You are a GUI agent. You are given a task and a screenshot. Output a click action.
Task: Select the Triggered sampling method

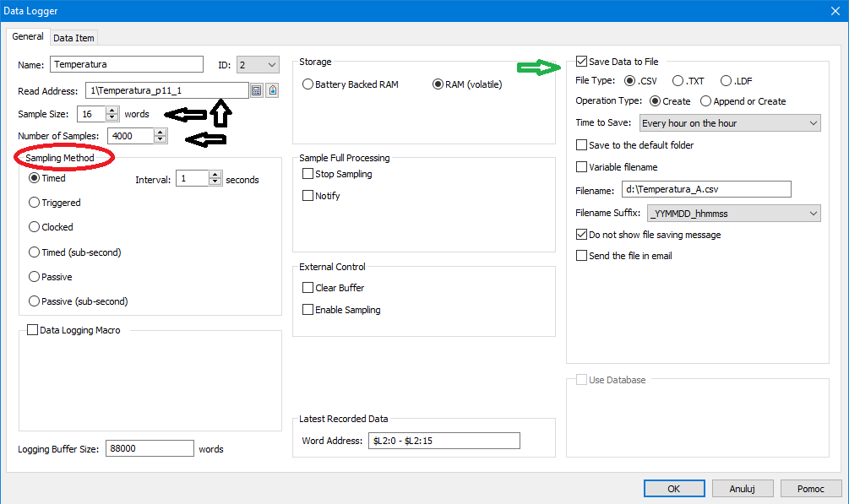pos(35,203)
